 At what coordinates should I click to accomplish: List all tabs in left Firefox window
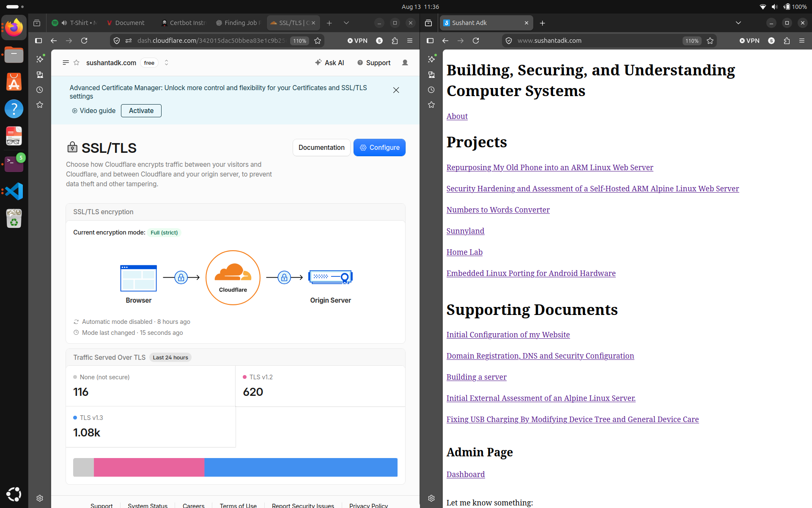click(x=346, y=23)
